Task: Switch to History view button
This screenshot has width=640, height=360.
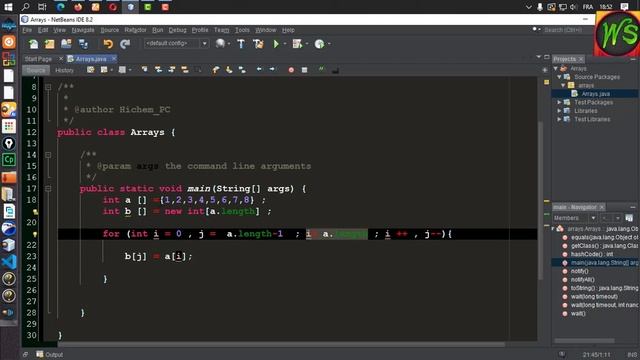Action: 64,70
